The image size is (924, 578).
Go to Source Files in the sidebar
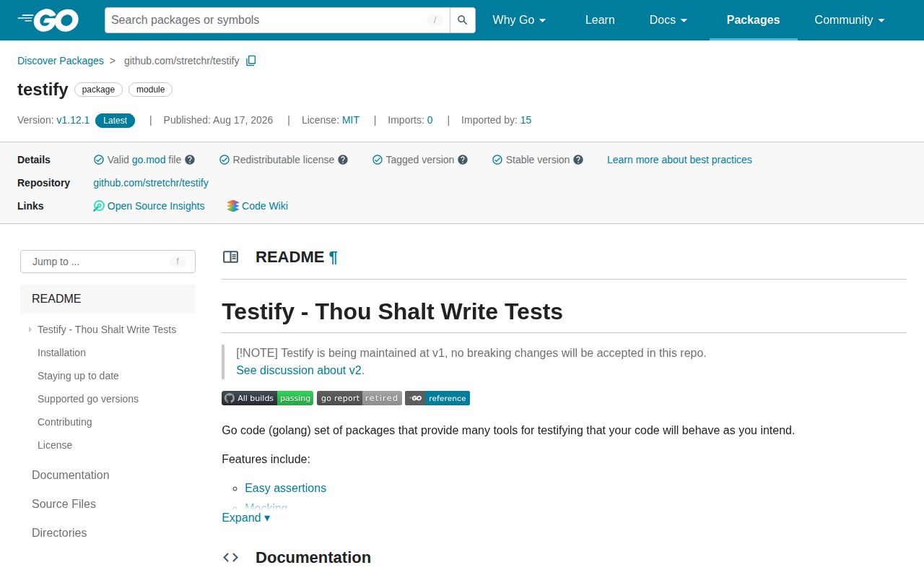(x=64, y=504)
